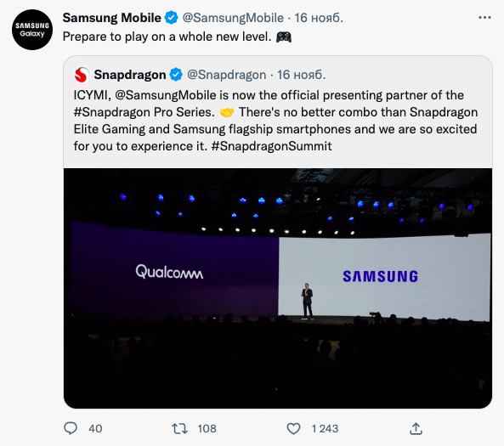Click Snapdragon verified checkmark badge
Image resolution: width=504 pixels, height=446 pixels.
tap(176, 75)
